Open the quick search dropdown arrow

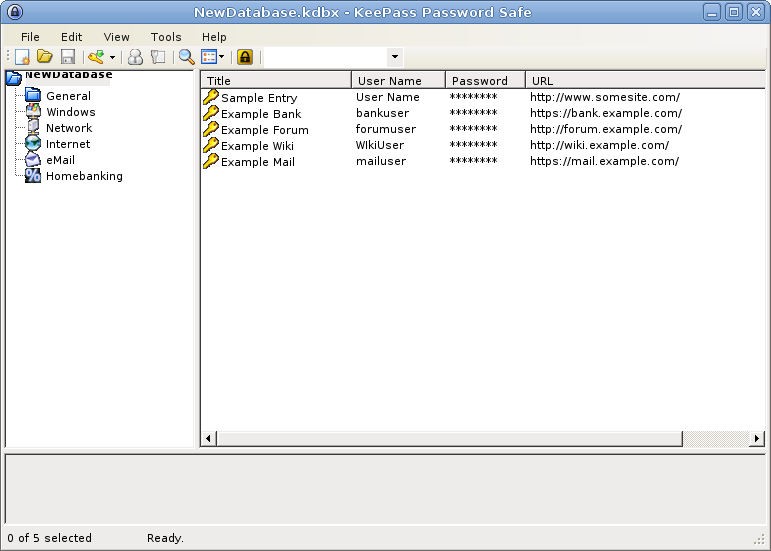pos(395,57)
